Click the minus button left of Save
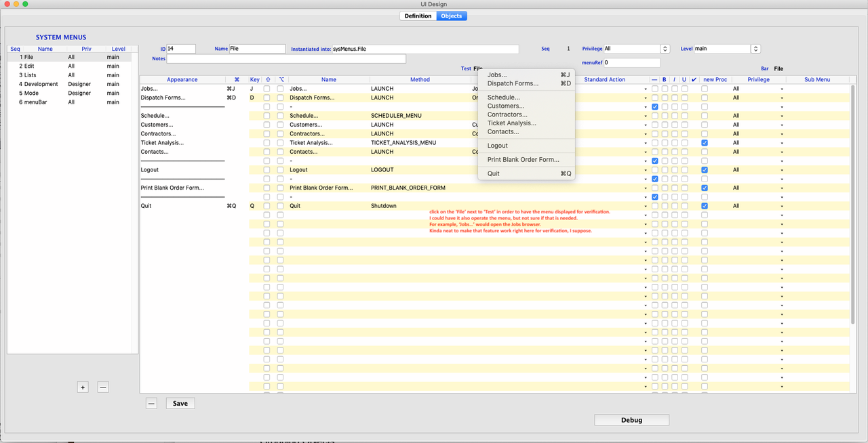Image resolution: width=868 pixels, height=443 pixels. click(151, 403)
